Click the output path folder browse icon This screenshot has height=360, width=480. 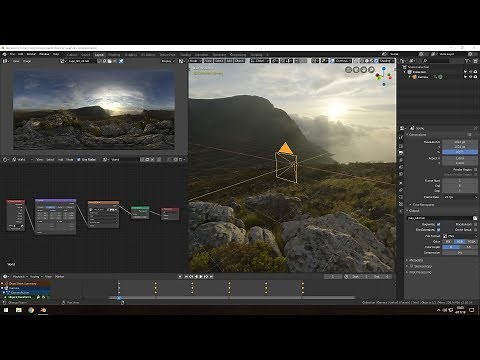coord(475,218)
